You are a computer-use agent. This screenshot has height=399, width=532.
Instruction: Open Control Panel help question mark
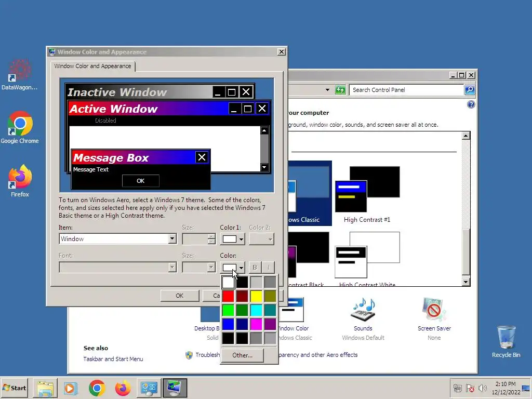point(471,104)
